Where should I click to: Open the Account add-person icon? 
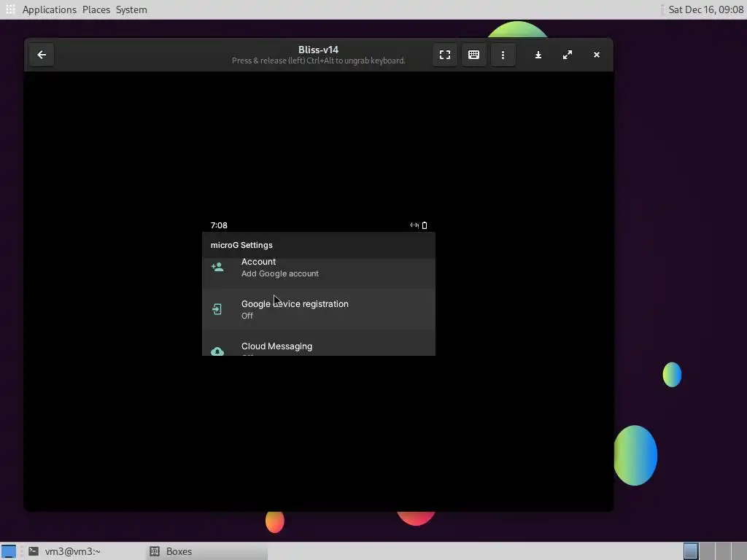pyautogui.click(x=217, y=267)
